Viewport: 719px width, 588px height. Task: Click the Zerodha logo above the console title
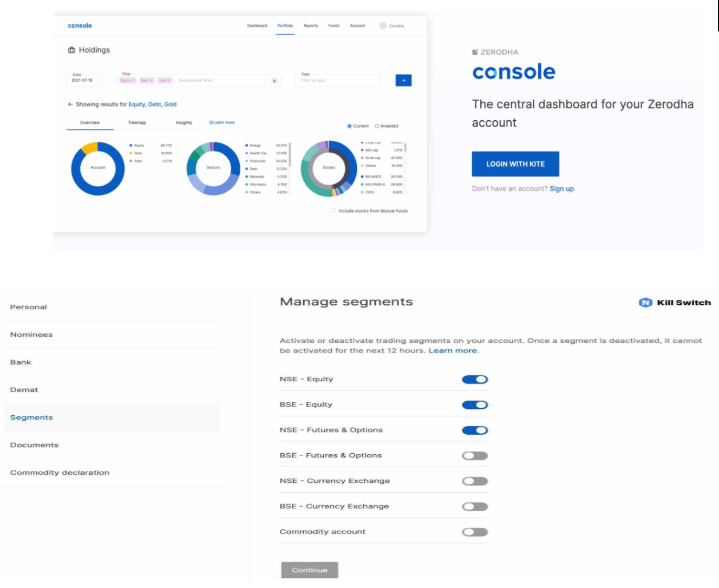[495, 52]
